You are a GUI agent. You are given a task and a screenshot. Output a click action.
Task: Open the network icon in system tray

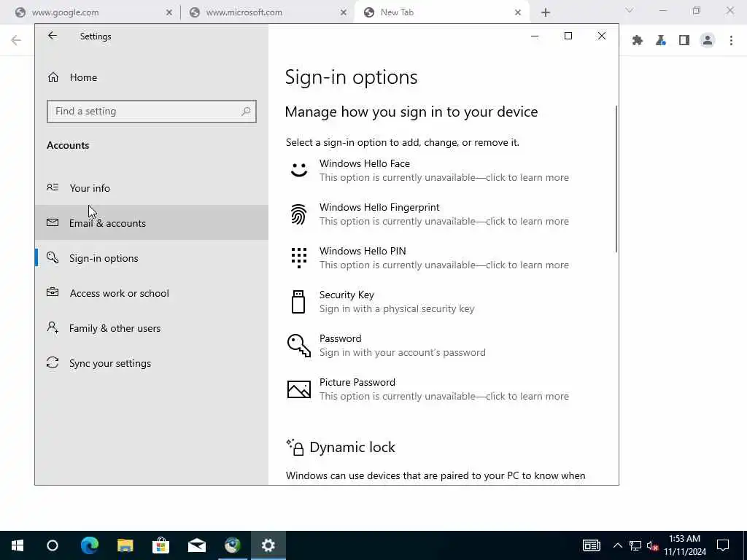click(x=635, y=545)
